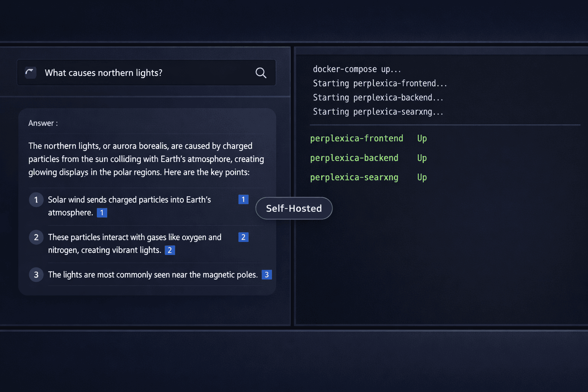Screen dimensions: 588x392
Task: Click the Up status next to perplexica-backend
Action: point(421,158)
